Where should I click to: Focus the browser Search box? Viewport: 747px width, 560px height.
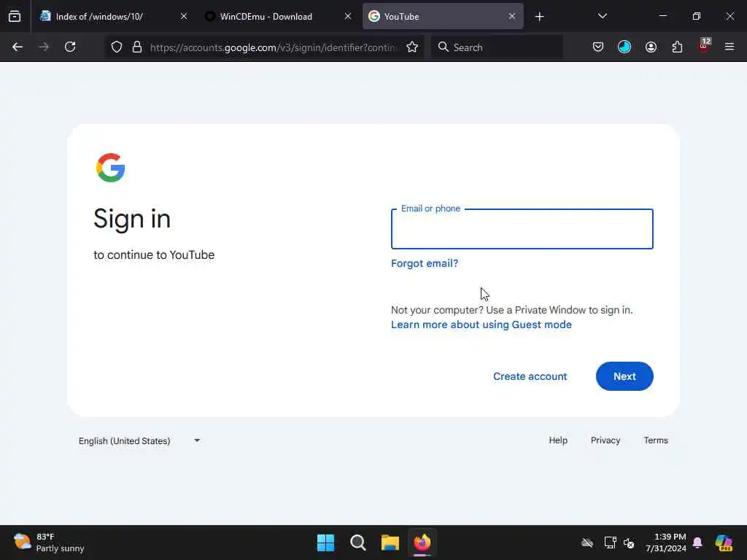click(497, 47)
